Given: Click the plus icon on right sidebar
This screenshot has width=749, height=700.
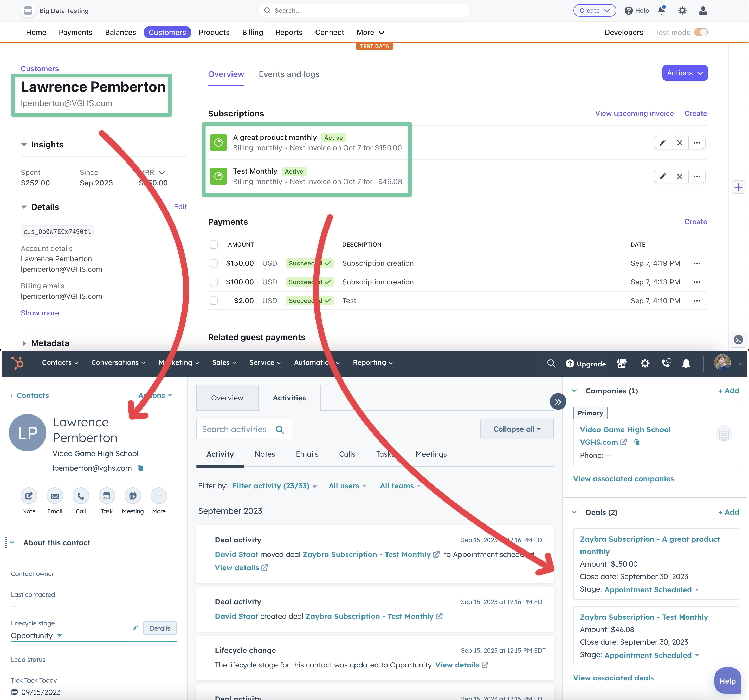Looking at the screenshot, I should (738, 187).
